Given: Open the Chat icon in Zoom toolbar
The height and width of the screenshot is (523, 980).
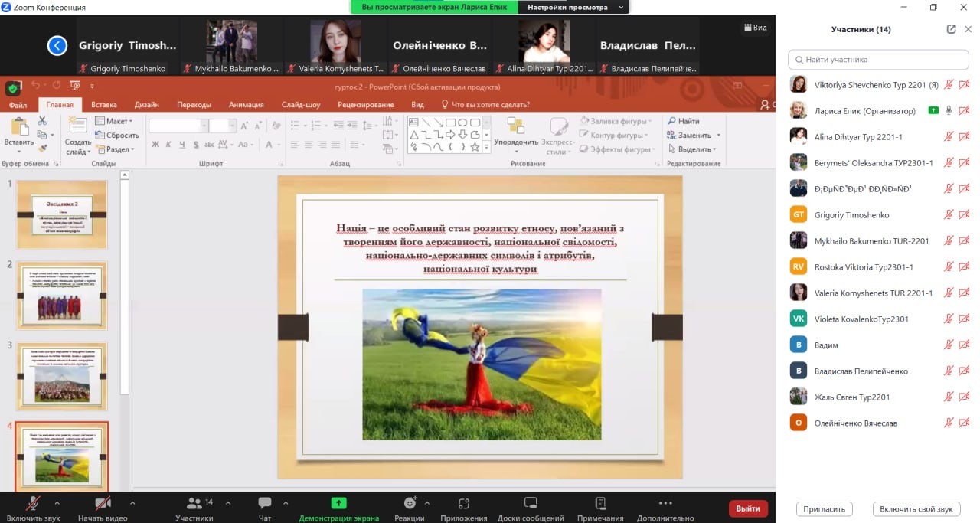Looking at the screenshot, I should (265, 503).
